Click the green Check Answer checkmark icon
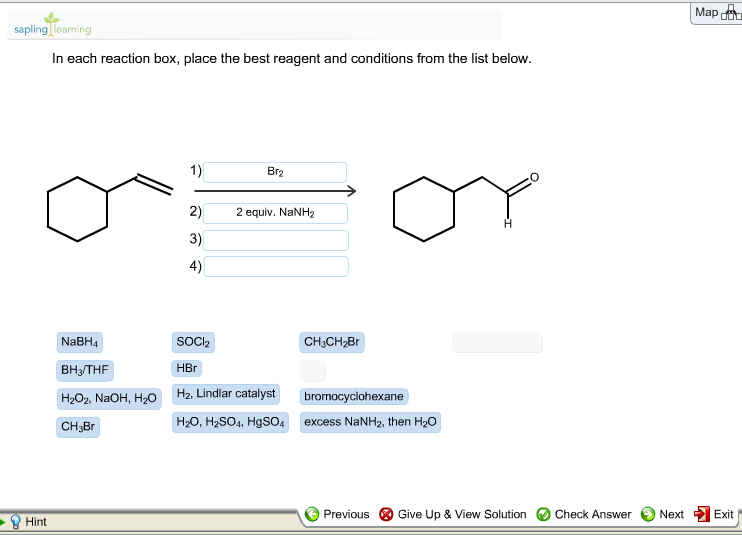The width and height of the screenshot is (742, 535). click(x=543, y=514)
